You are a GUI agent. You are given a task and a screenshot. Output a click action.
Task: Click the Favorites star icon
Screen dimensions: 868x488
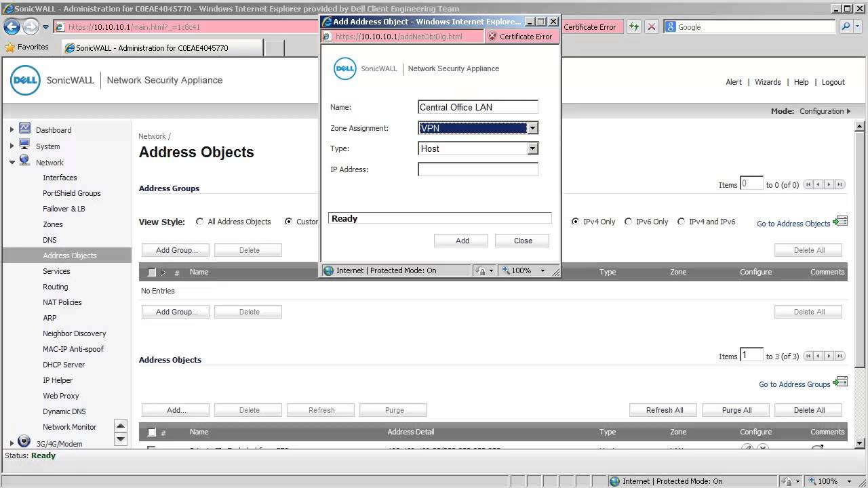[9, 47]
